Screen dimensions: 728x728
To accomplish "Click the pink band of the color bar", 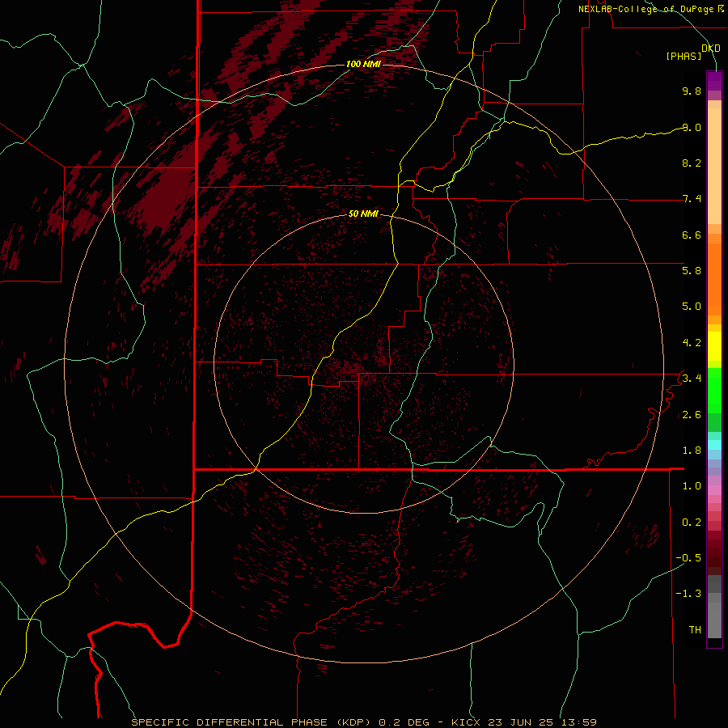I will [x=714, y=490].
